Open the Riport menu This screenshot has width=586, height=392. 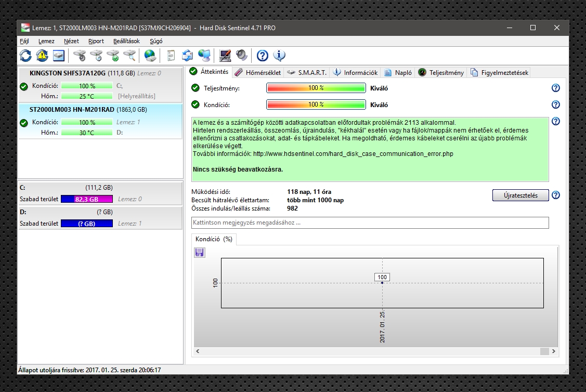(96, 41)
